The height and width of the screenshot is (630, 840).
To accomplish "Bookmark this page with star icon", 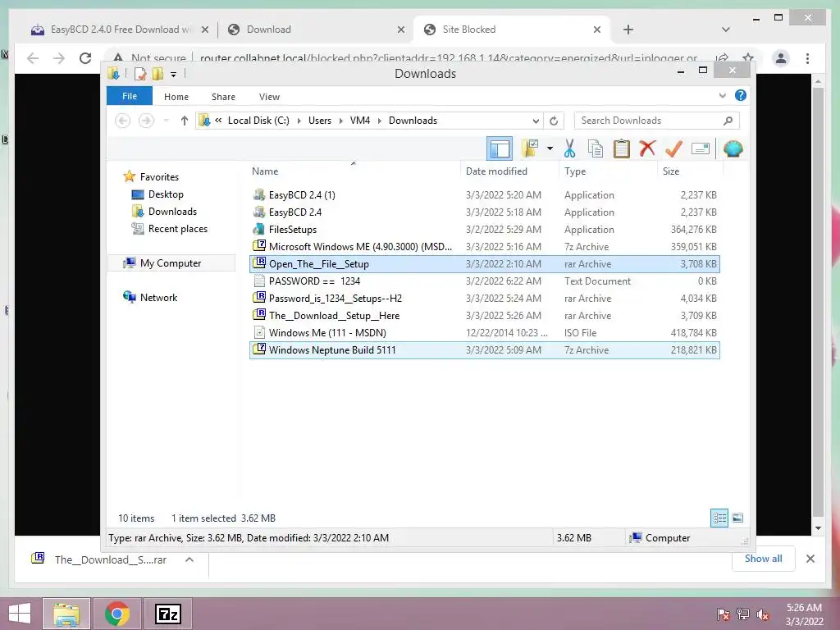I will (748, 58).
